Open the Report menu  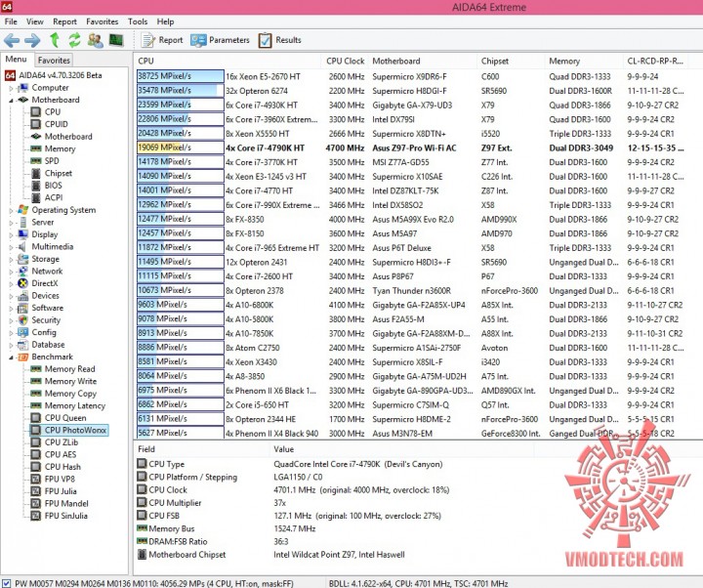coord(64,21)
